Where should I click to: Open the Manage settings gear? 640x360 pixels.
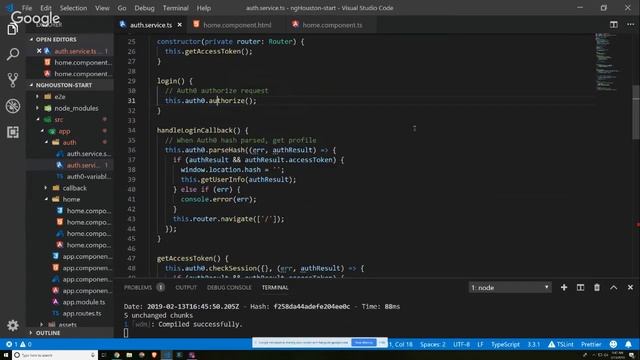pyautogui.click(x=13, y=325)
